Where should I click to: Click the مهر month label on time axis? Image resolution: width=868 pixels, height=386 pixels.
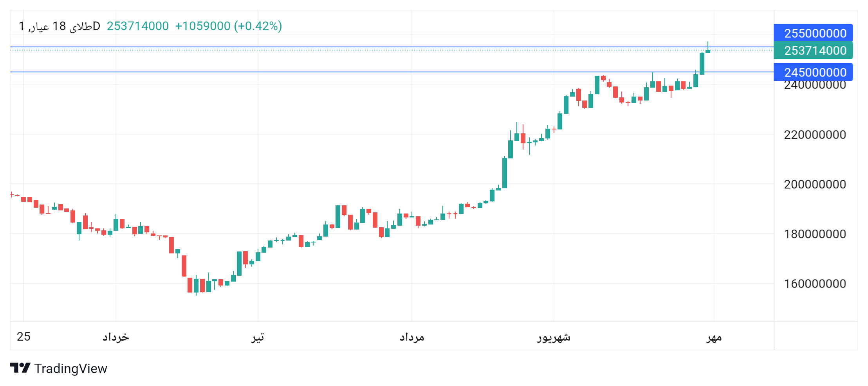click(714, 337)
